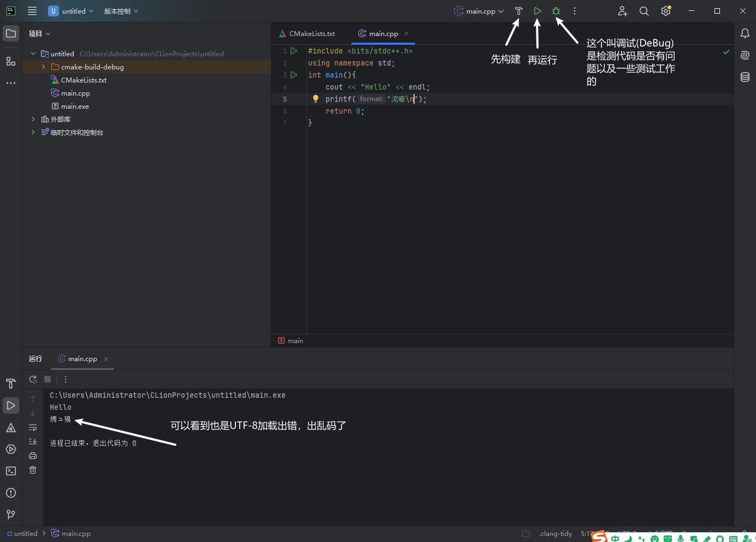756x542 pixels.
Task: Open .clang-tidy from the status bar
Action: (x=556, y=533)
